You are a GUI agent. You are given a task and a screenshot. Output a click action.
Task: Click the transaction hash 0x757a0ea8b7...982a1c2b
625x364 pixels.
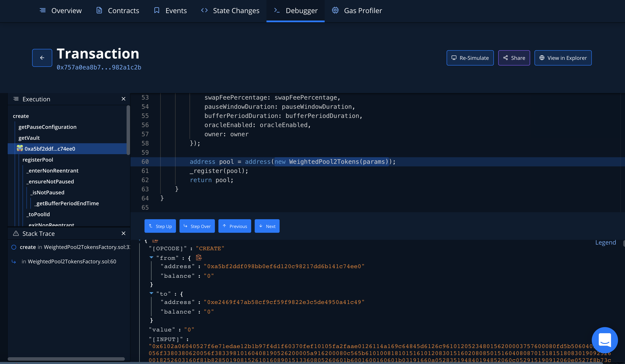click(x=99, y=67)
